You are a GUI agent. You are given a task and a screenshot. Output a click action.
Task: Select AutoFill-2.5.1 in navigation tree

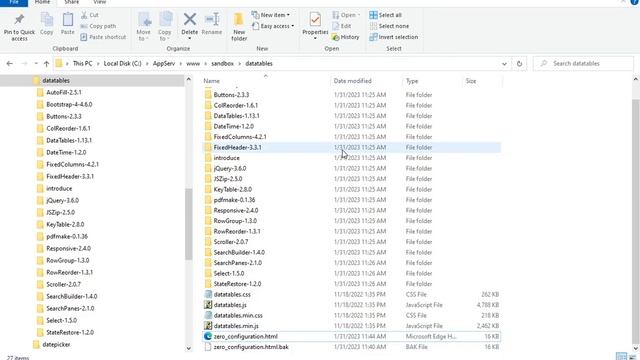(x=64, y=92)
